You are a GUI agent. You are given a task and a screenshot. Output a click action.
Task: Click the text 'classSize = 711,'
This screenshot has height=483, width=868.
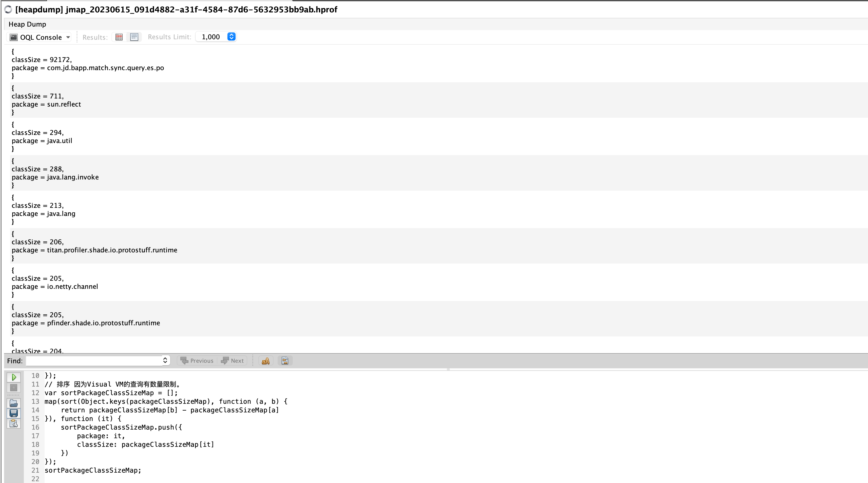(x=38, y=96)
